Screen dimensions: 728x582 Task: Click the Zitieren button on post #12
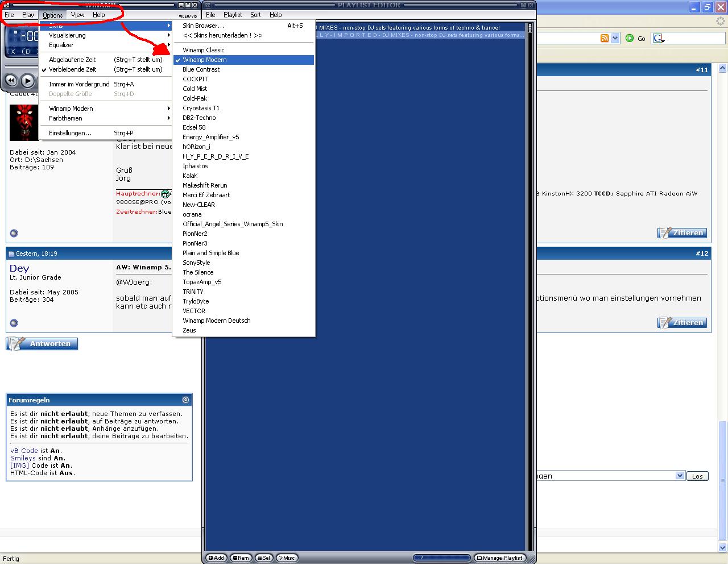pos(682,323)
